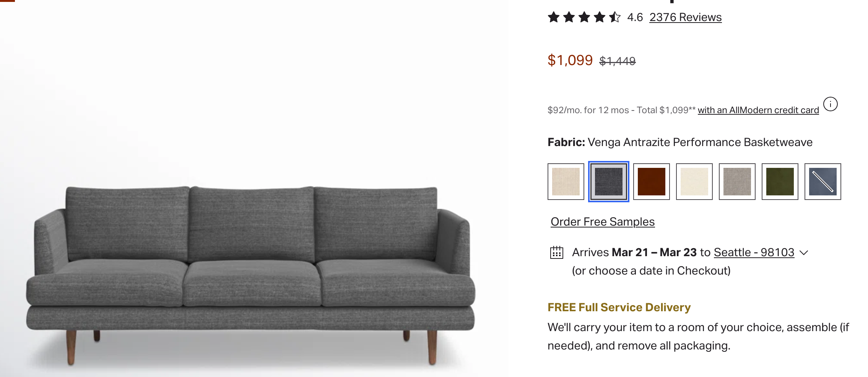
Task: Select the light beige fabric swatch
Action: [x=566, y=182]
